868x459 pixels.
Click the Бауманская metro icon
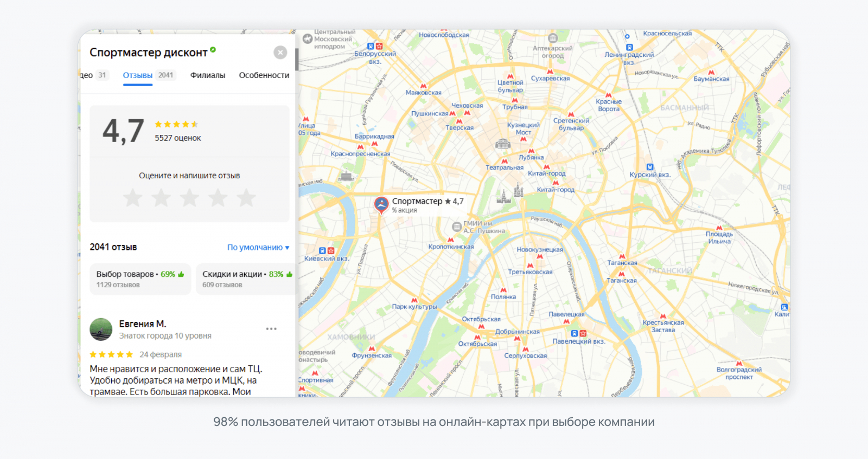point(711,72)
